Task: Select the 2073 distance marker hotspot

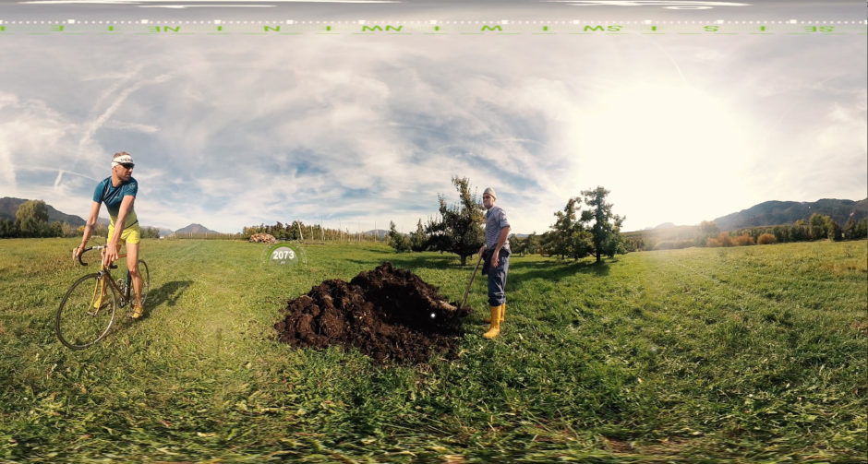Action: click(x=283, y=256)
